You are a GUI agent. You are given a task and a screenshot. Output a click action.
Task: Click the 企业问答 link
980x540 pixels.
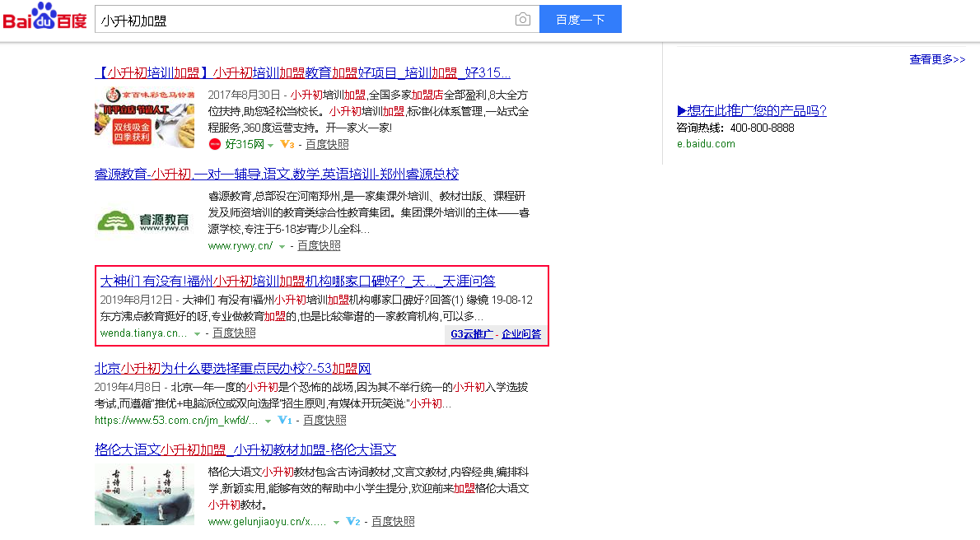click(521, 333)
